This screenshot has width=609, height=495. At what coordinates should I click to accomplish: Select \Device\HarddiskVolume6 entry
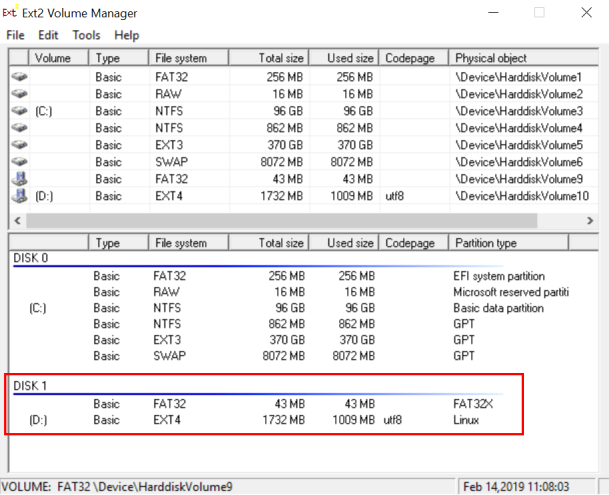(x=519, y=162)
